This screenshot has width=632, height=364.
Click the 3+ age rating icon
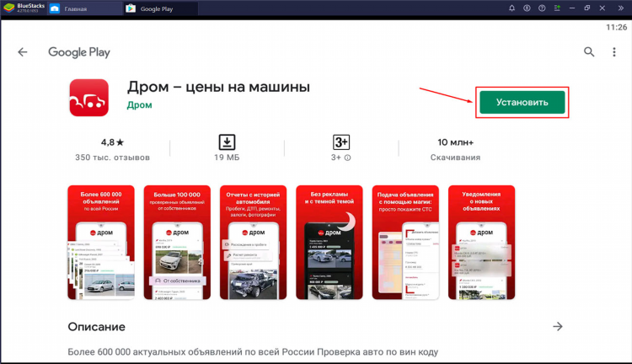tap(341, 142)
